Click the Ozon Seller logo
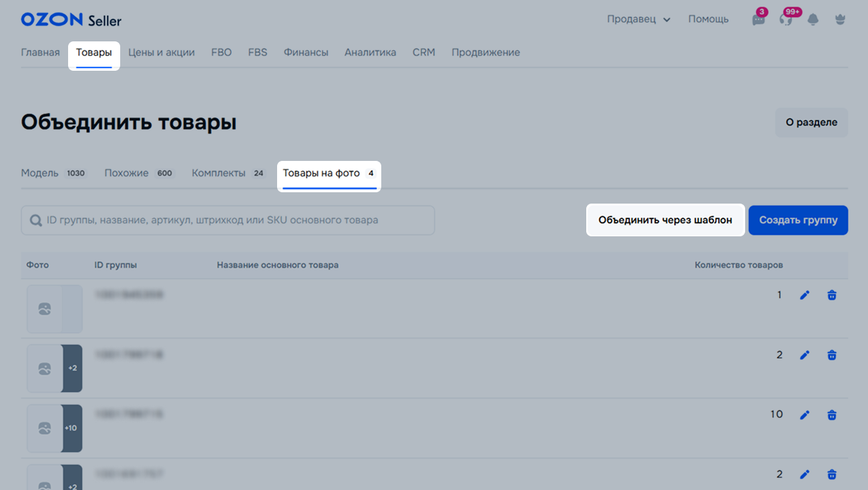 pyautogui.click(x=71, y=20)
